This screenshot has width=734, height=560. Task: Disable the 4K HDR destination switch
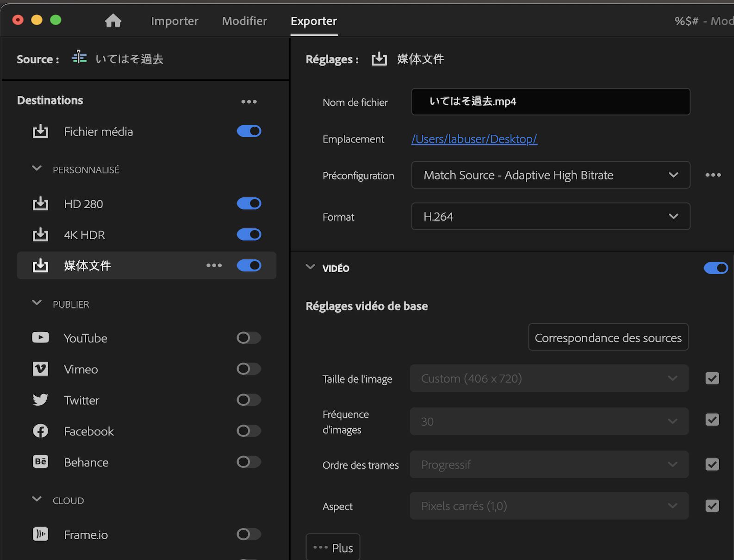coord(249,235)
